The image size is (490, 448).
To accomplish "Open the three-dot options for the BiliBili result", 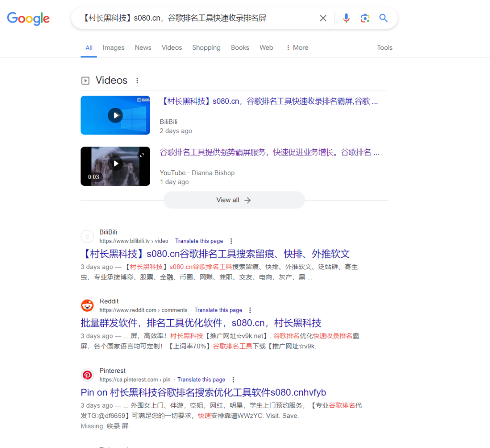I will (x=231, y=241).
